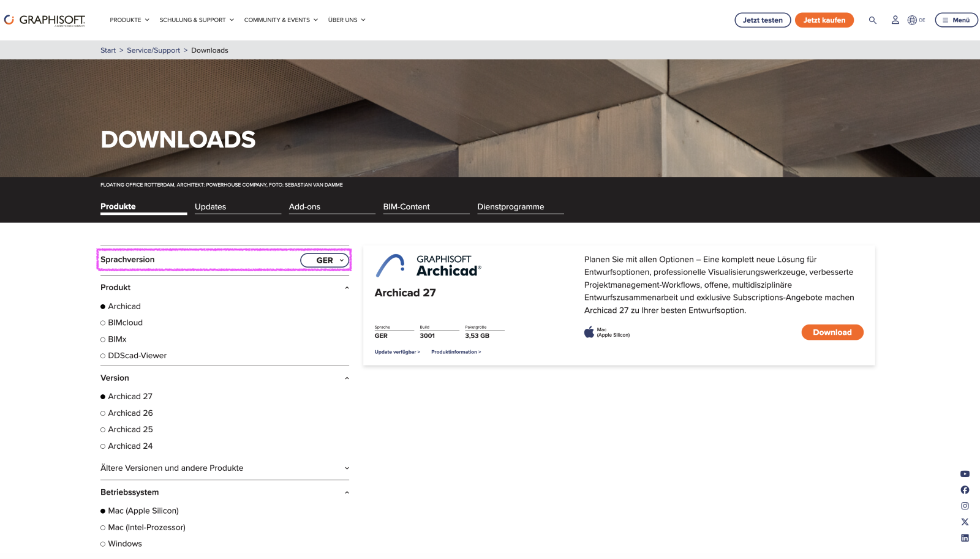Click the orange Download button

832,332
